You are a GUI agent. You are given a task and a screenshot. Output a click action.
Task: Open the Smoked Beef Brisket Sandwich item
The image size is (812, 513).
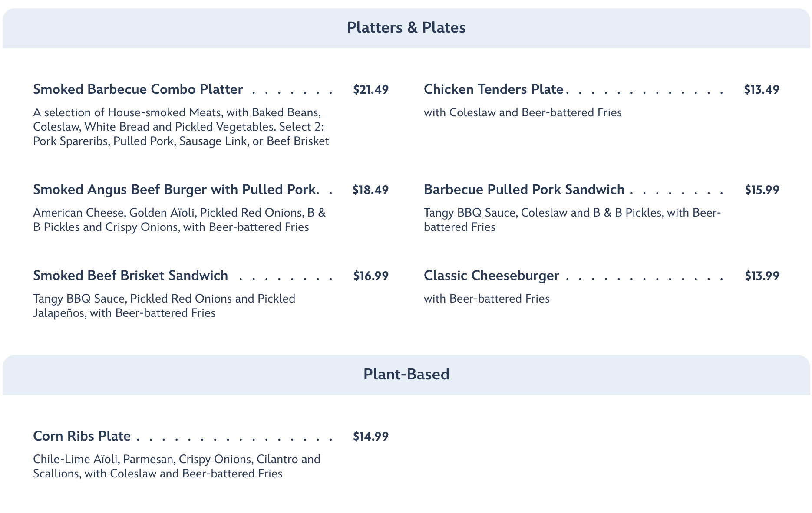(131, 276)
